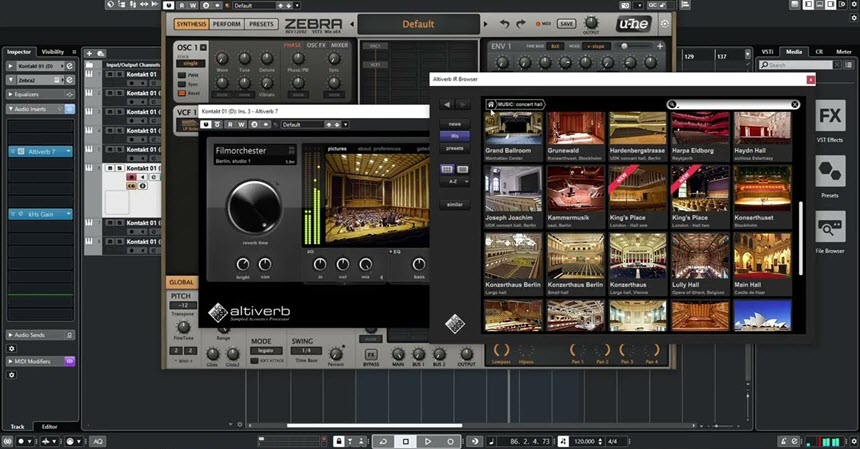Undo the last change in Zebra

(x=505, y=24)
